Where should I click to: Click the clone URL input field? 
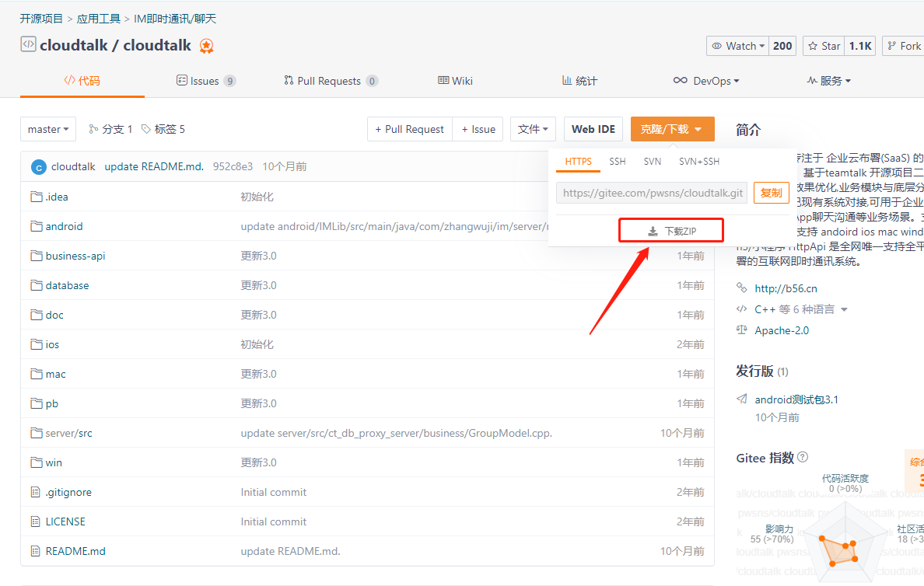[x=652, y=193]
